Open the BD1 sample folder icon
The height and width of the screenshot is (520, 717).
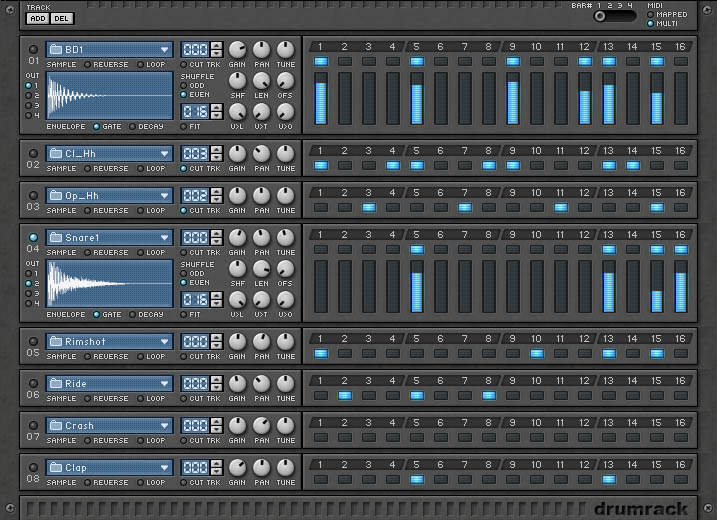click(x=56, y=49)
